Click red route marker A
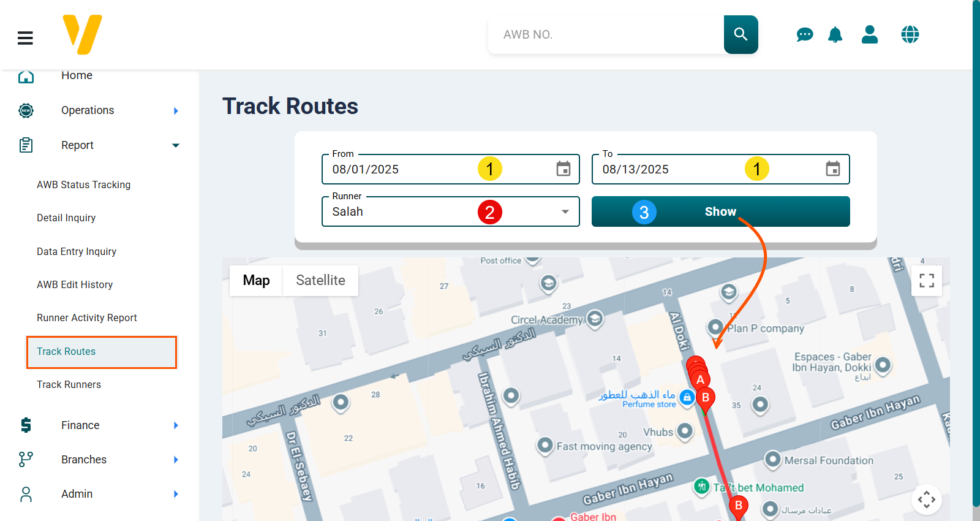Viewport: 980px width, 521px height. pos(700,379)
